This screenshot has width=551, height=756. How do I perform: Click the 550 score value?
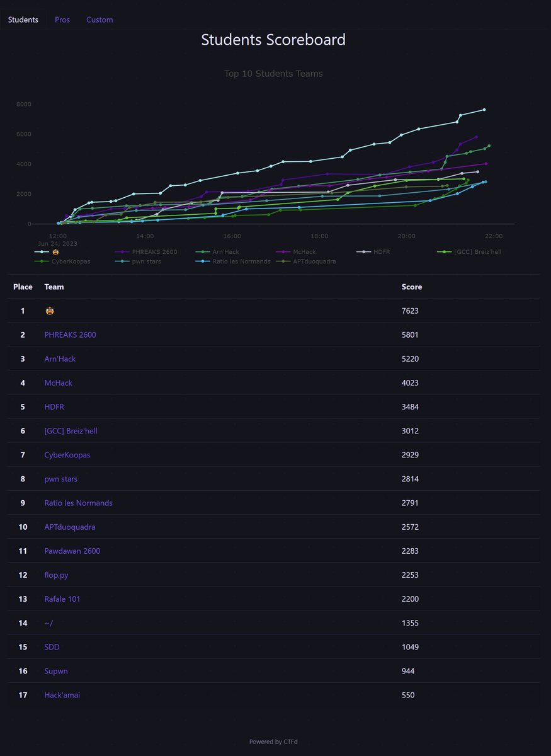pyautogui.click(x=408, y=695)
